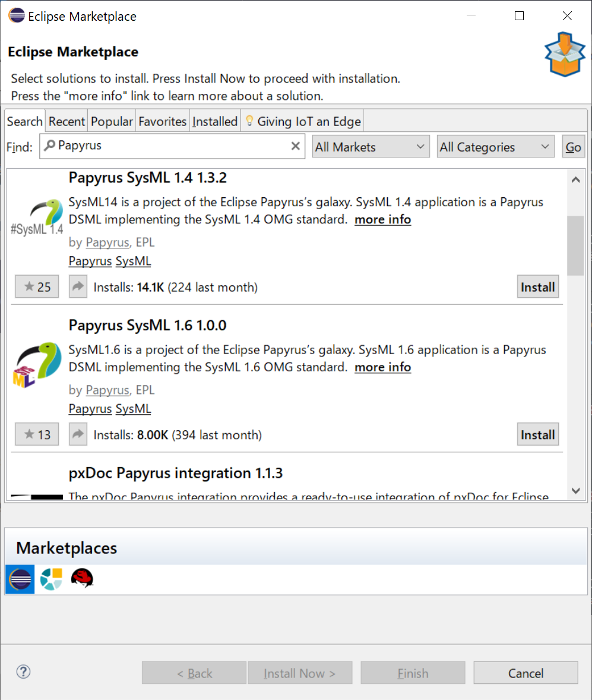Screen dimensions: 592x700
Task: Click Papyrus author link under SysML 1.6
Action: click(x=107, y=390)
